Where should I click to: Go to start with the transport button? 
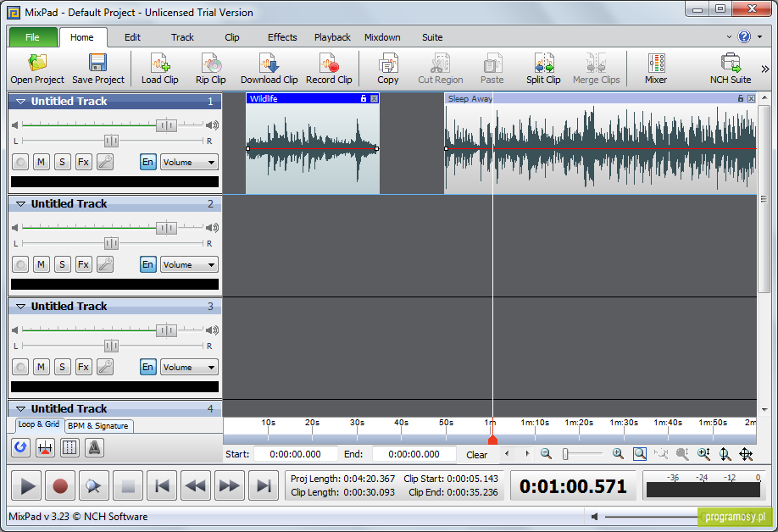click(162, 486)
